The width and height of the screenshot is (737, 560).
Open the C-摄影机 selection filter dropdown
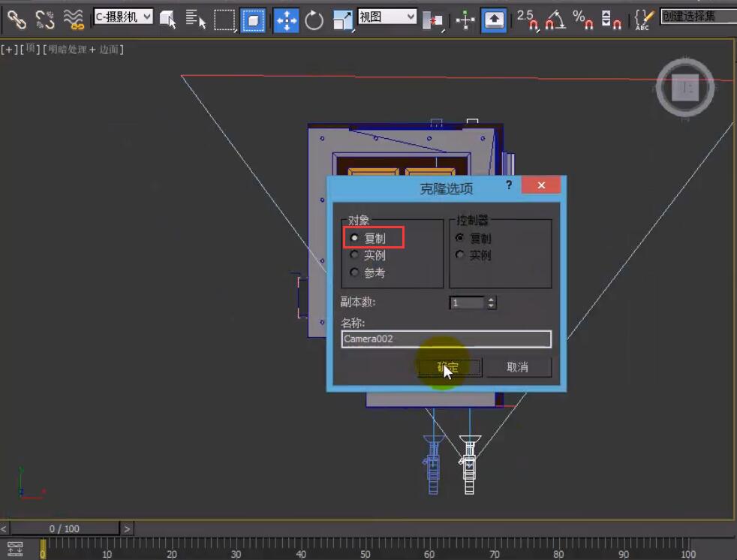click(x=123, y=17)
